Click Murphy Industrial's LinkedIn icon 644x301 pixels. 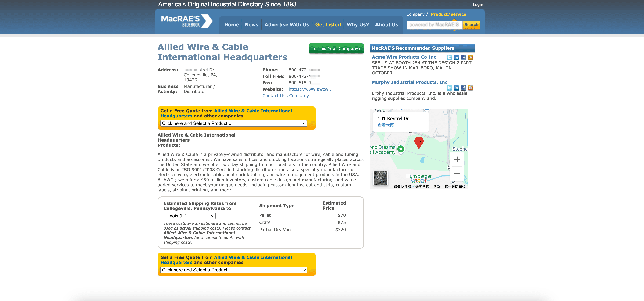(x=456, y=88)
